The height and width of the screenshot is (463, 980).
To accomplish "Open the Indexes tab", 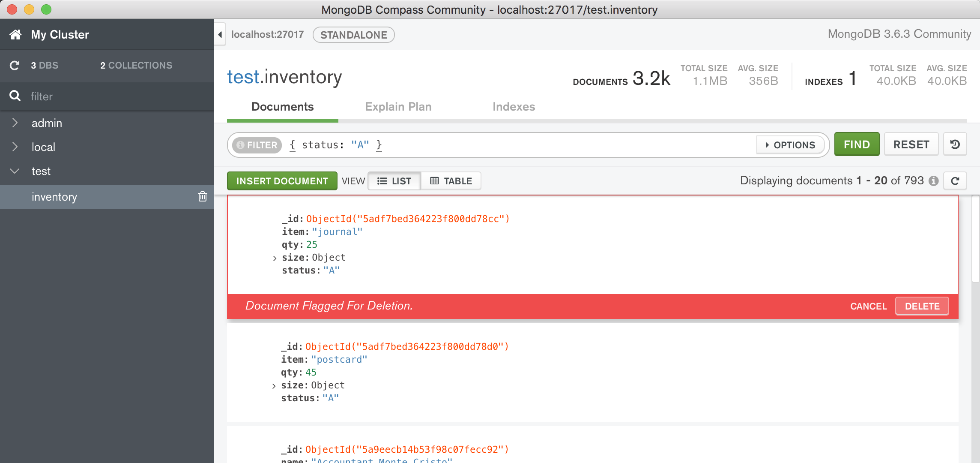I will coord(514,107).
